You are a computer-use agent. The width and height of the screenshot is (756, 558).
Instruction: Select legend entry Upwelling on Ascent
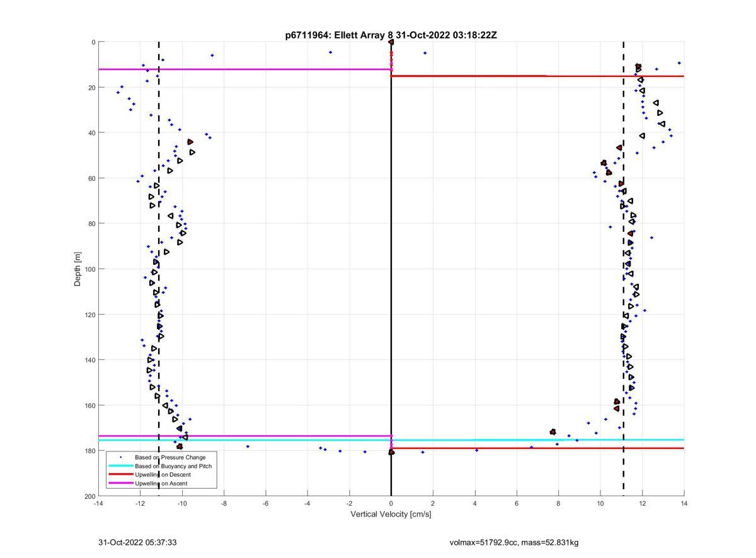click(161, 483)
